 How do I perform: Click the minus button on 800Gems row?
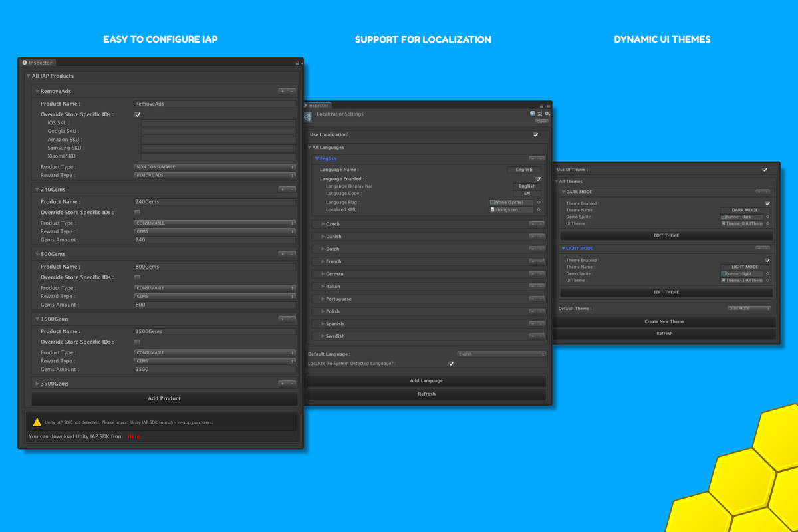point(291,254)
